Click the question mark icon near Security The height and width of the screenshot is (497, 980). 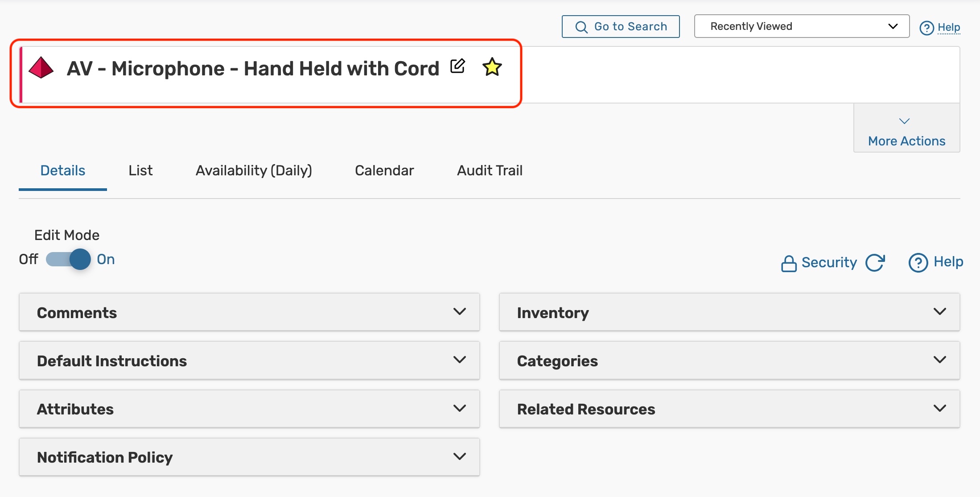coord(918,262)
